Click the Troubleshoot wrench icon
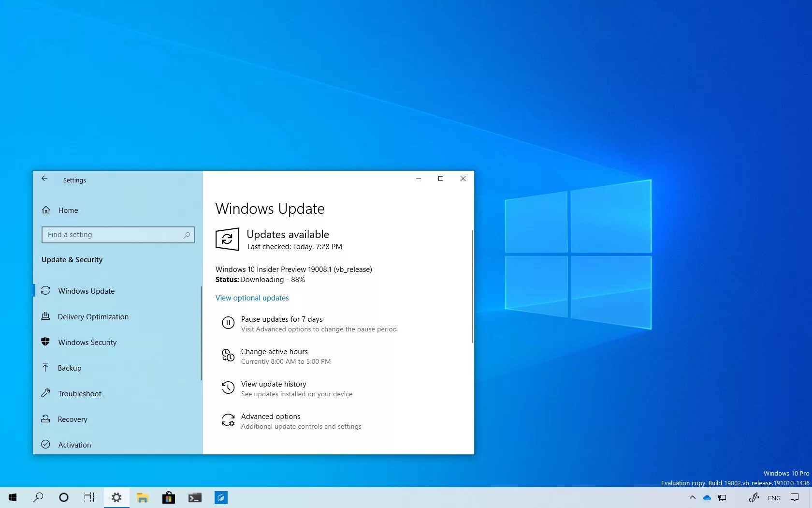 coord(45,393)
